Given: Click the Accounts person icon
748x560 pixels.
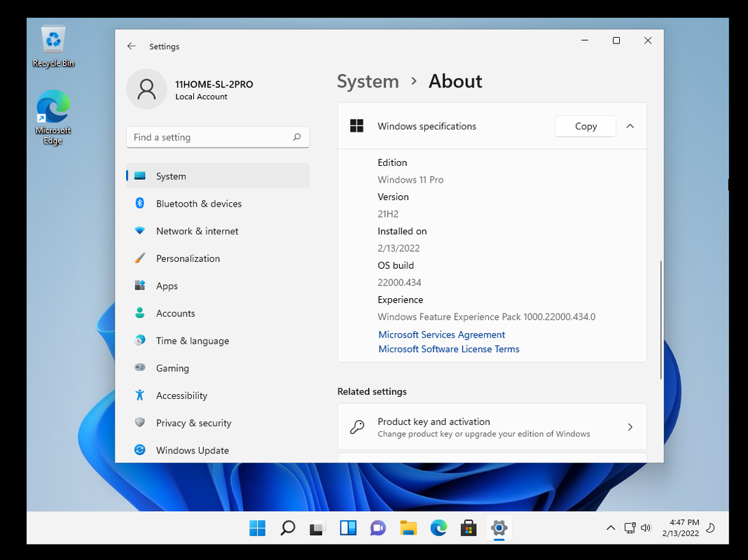Looking at the screenshot, I should (x=140, y=313).
